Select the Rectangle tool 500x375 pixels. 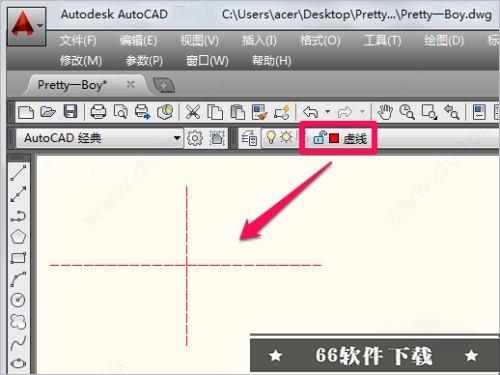(x=18, y=258)
